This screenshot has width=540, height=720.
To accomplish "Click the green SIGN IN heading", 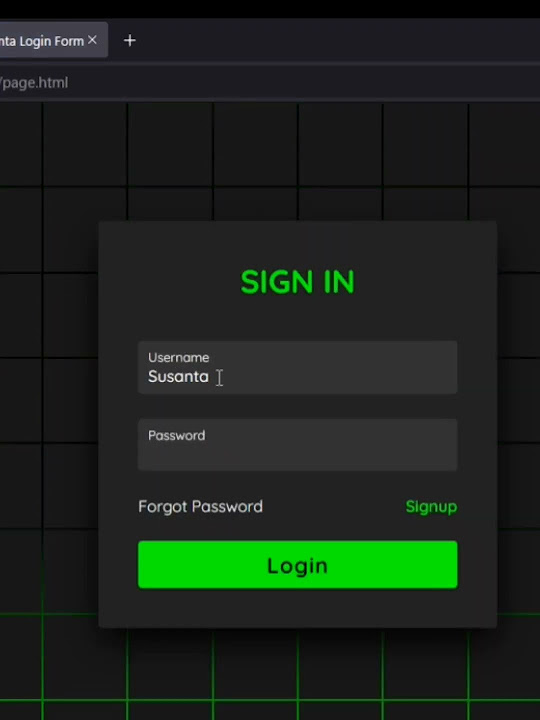I will (298, 282).
